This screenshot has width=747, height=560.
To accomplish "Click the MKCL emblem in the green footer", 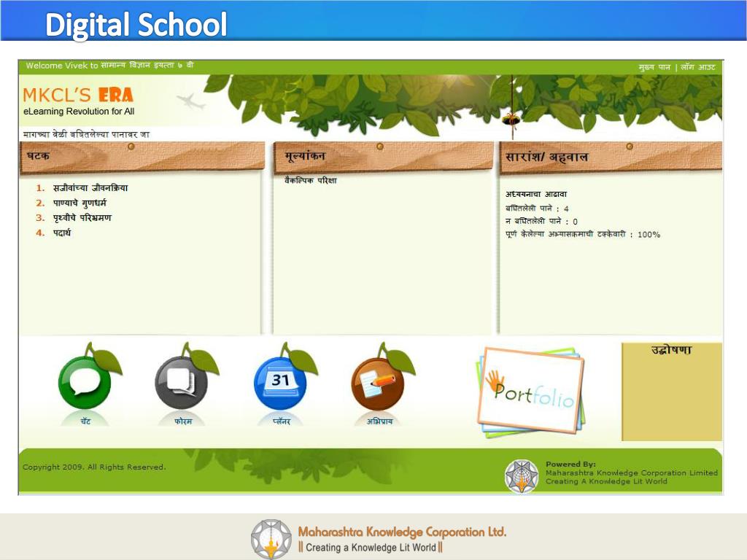I will (x=521, y=476).
